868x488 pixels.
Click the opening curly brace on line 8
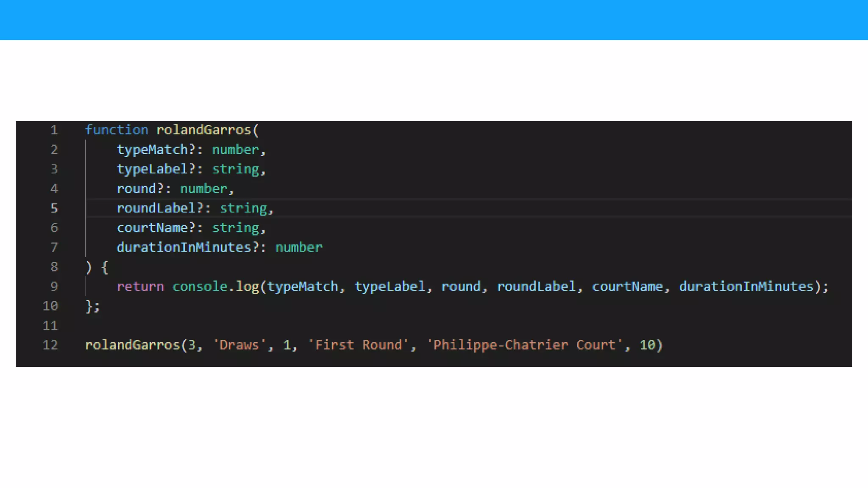pyautogui.click(x=105, y=267)
